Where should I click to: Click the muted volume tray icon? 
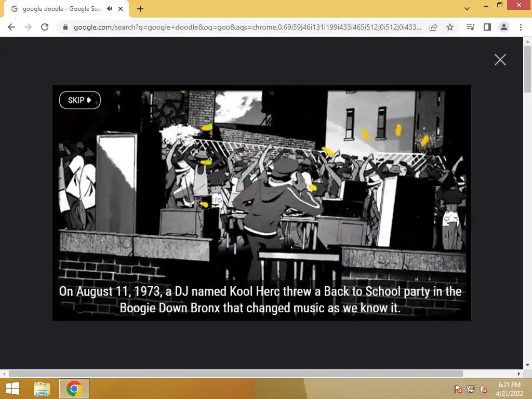point(483,389)
